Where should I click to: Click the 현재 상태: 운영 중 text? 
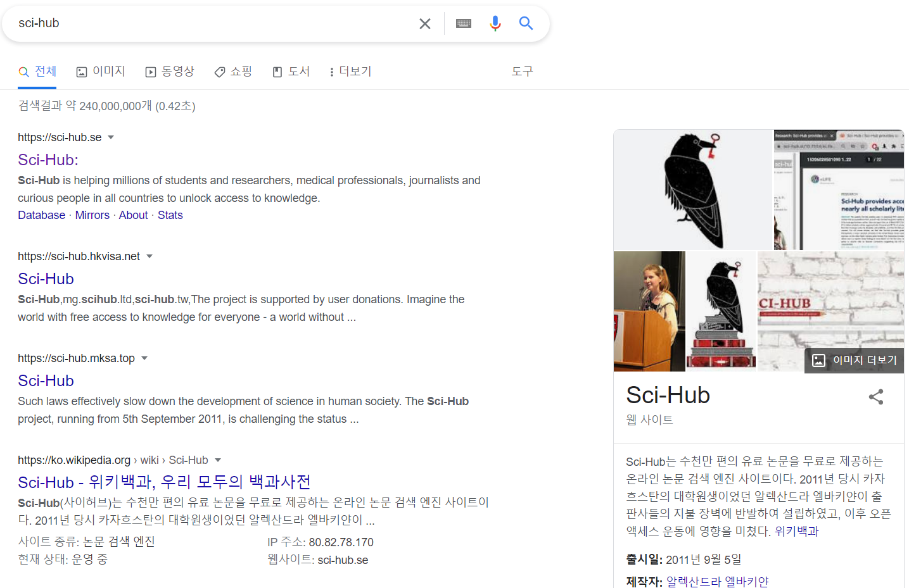(63, 560)
